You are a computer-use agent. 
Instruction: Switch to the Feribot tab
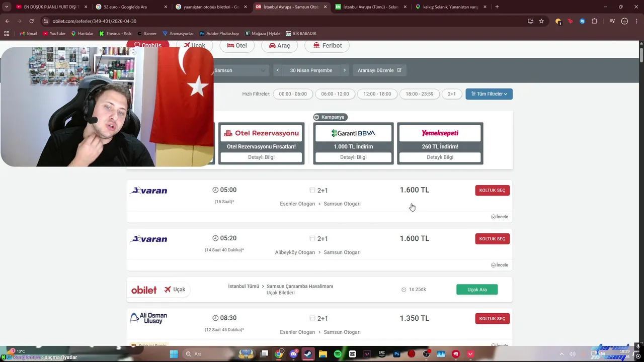328,45
